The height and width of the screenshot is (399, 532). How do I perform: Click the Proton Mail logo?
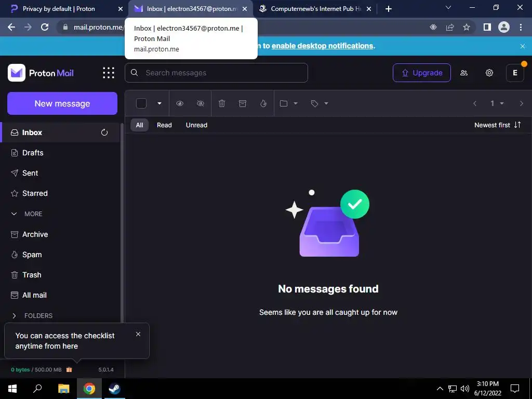click(41, 73)
